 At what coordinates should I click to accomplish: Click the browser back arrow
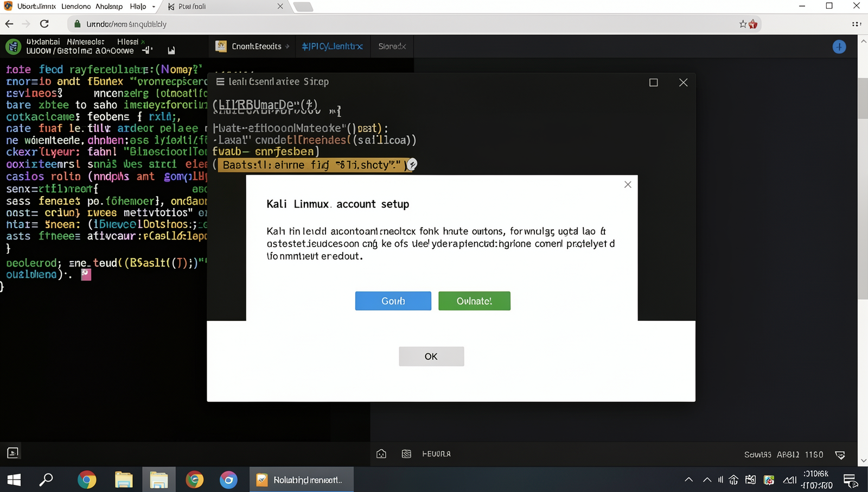9,24
